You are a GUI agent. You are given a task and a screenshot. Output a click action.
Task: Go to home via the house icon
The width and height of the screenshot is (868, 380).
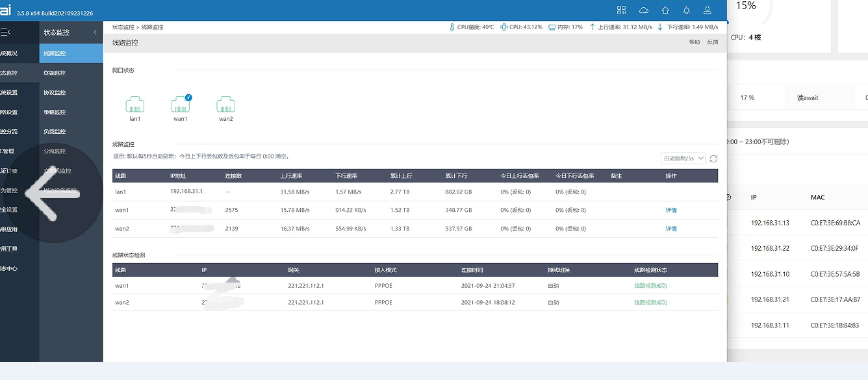click(665, 10)
